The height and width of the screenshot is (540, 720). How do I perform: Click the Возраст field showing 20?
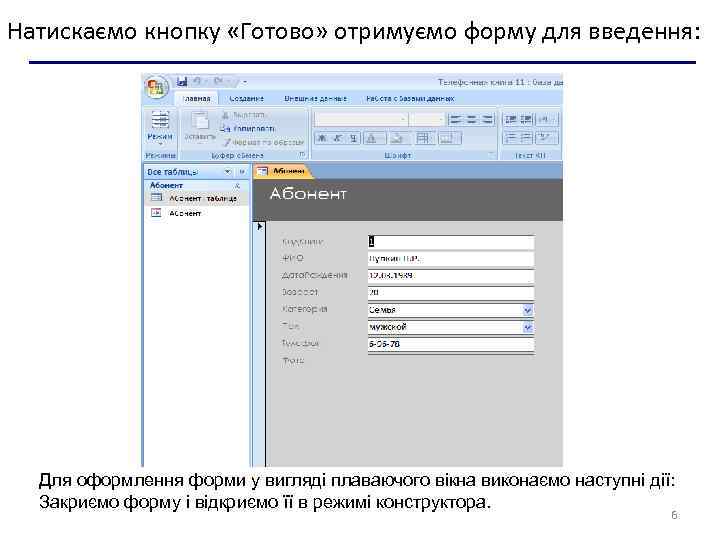(x=451, y=292)
